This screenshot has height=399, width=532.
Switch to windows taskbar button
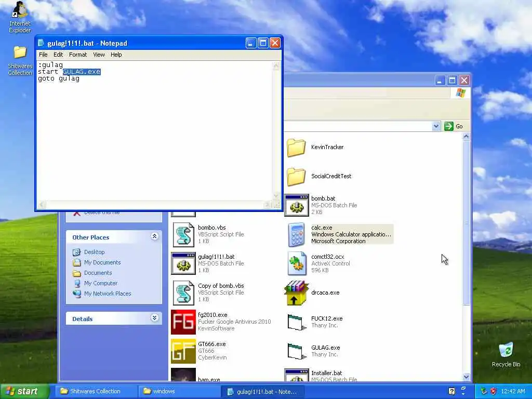pos(179,392)
